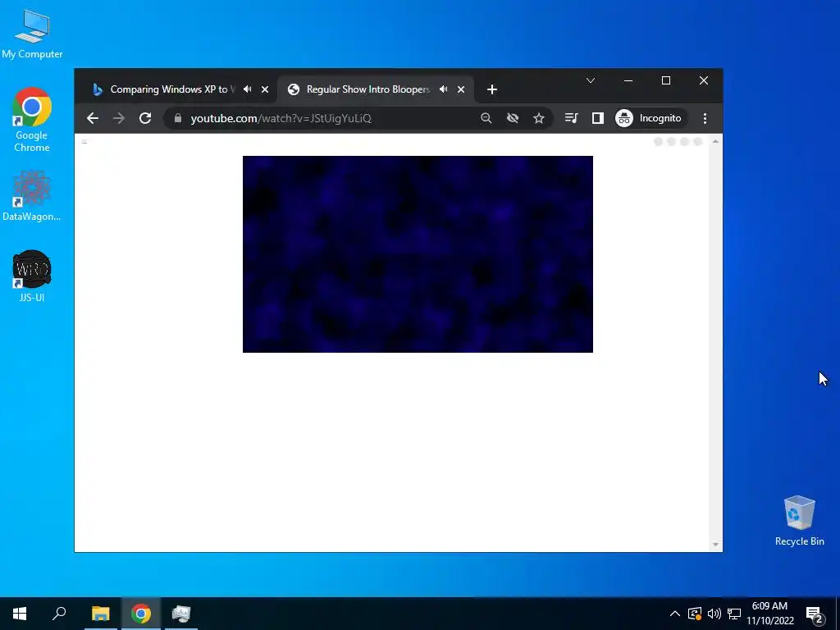Maximize the Chrome window

tap(666, 80)
